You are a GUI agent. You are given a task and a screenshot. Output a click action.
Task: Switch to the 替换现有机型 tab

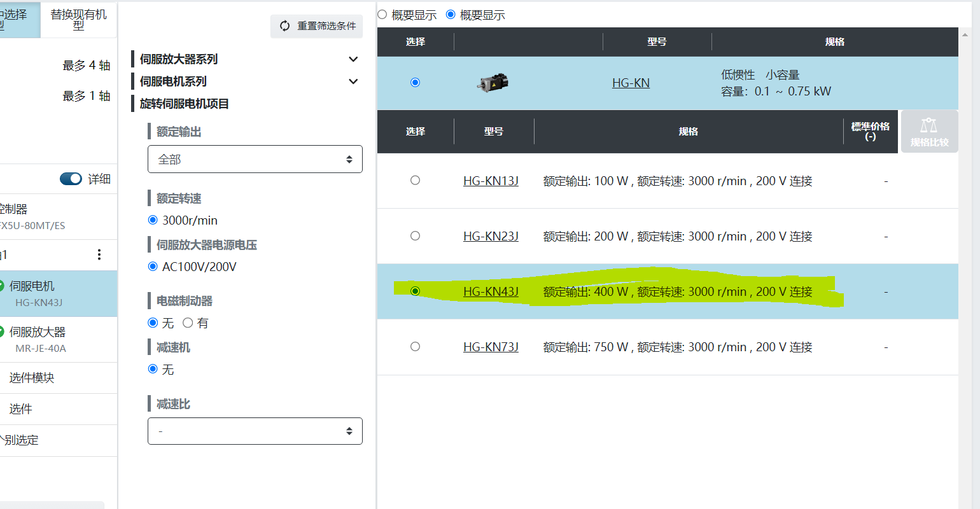78,20
